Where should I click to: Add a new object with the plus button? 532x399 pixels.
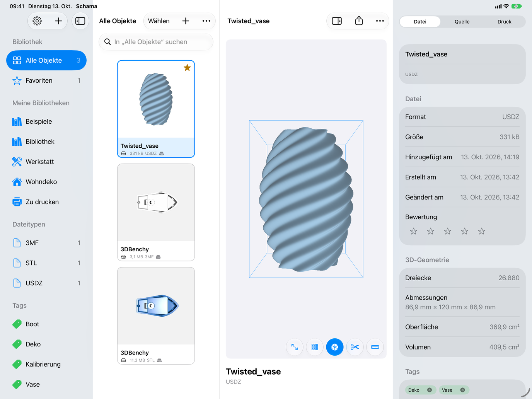coord(186,21)
